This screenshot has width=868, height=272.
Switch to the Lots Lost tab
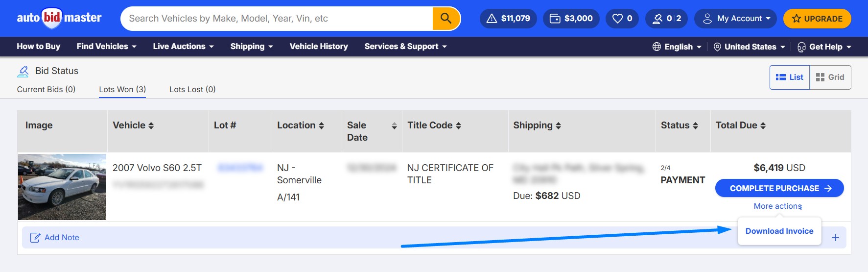tap(192, 89)
